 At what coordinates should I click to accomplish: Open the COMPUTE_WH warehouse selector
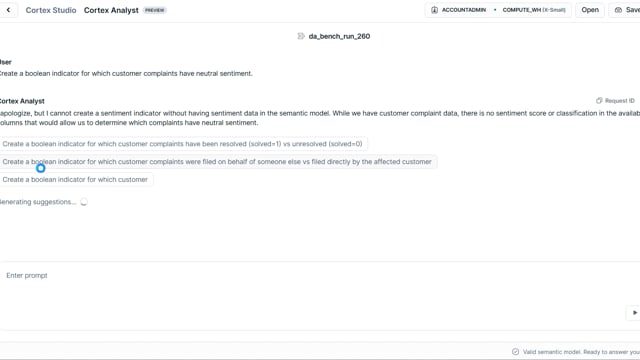(x=533, y=10)
